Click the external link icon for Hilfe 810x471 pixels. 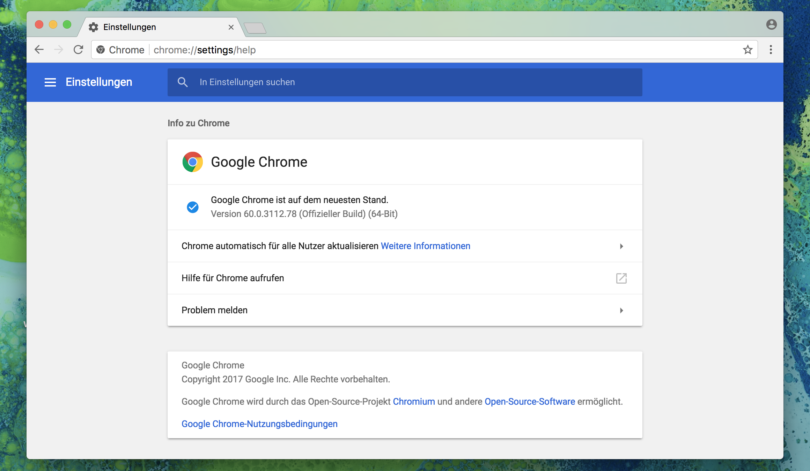point(621,278)
